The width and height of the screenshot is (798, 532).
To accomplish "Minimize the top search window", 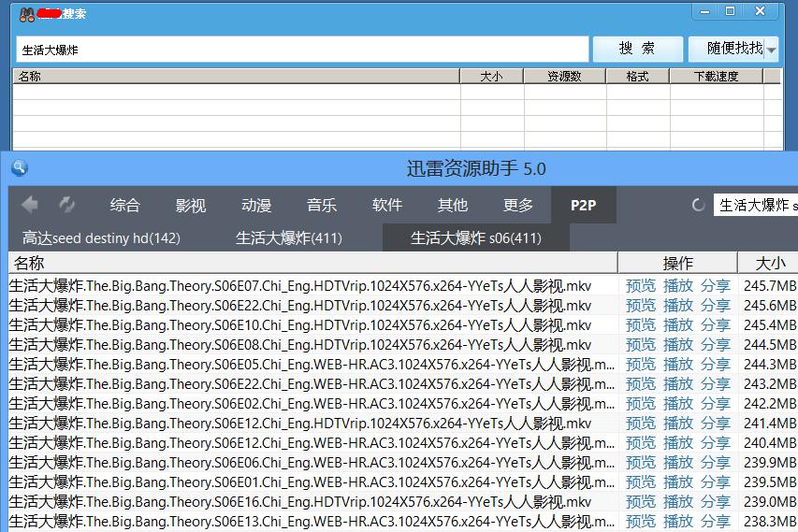I will tap(707, 11).
